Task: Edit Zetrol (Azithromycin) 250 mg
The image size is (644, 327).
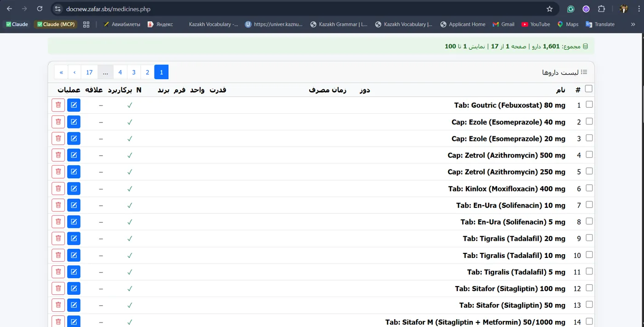Action: (x=74, y=172)
